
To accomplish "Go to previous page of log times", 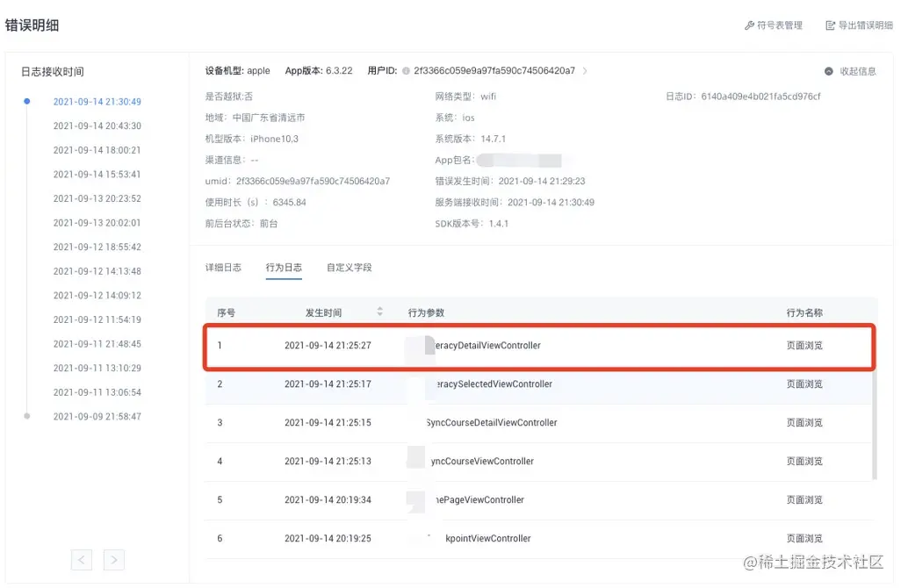I will point(82,560).
